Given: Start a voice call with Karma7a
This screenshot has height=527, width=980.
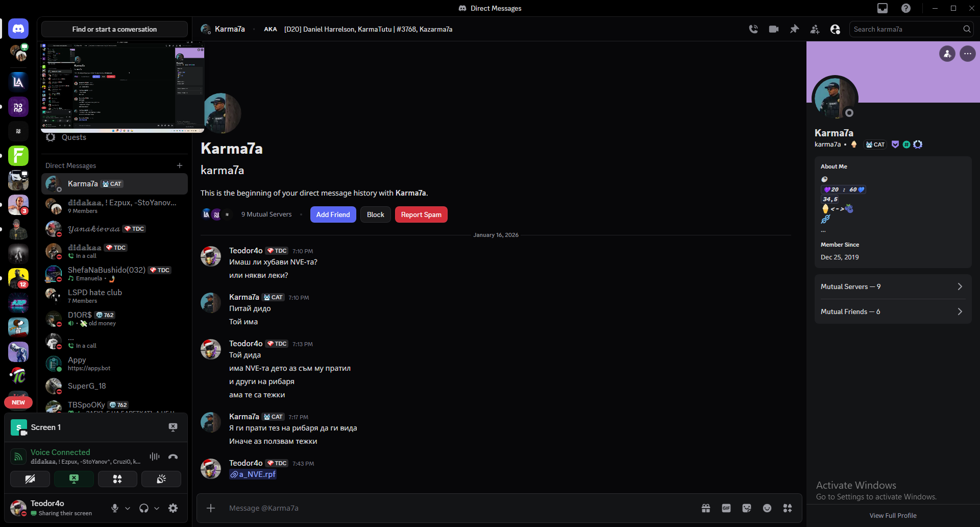Looking at the screenshot, I should (x=753, y=29).
